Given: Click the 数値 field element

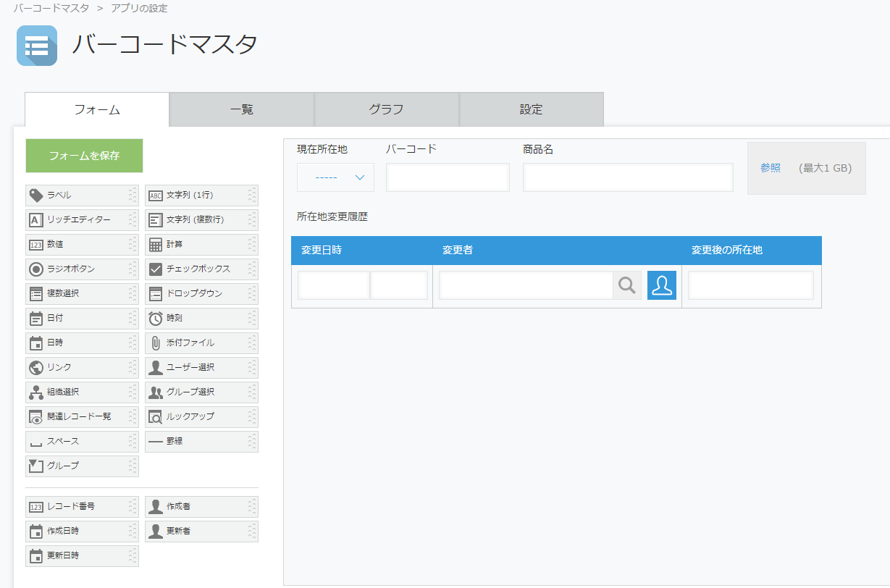Looking at the screenshot, I should tap(82, 245).
